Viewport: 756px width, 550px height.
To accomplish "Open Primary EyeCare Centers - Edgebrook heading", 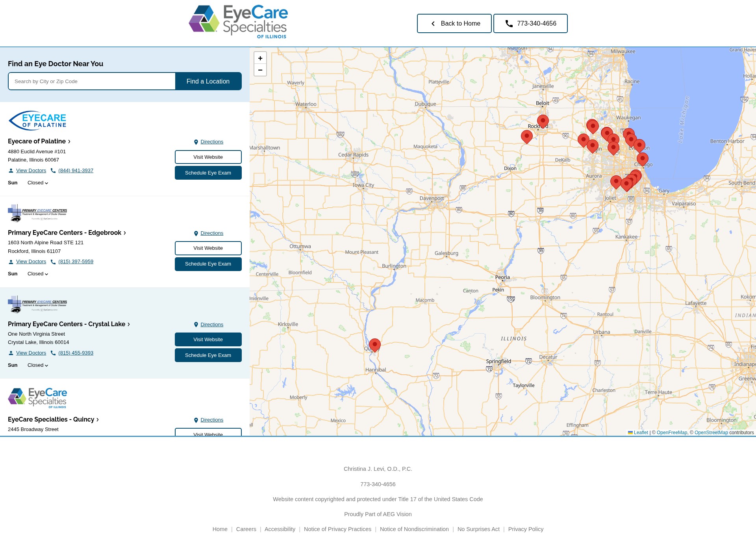I will [x=67, y=232].
